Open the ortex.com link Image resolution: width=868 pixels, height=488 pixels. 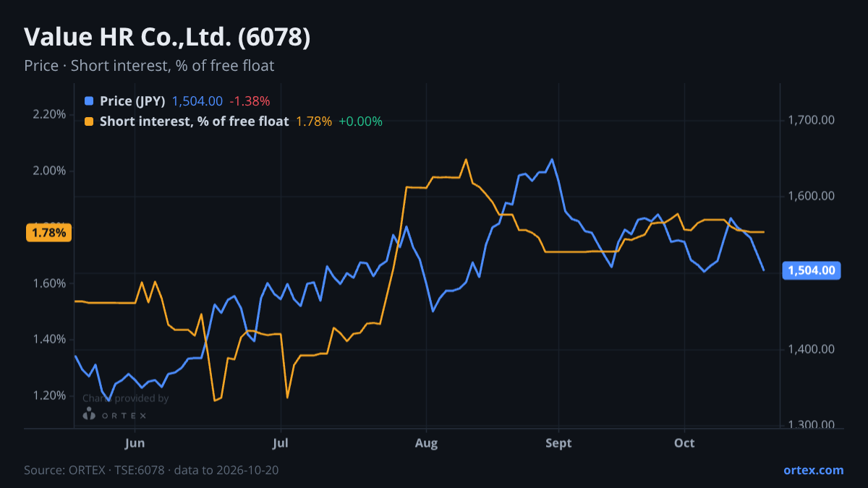(x=813, y=470)
